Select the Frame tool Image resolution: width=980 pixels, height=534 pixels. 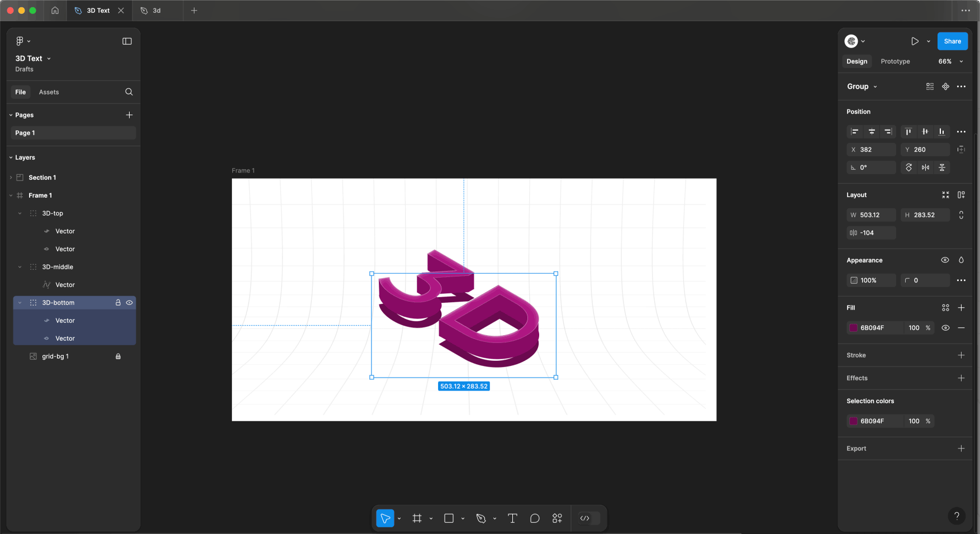pos(417,518)
